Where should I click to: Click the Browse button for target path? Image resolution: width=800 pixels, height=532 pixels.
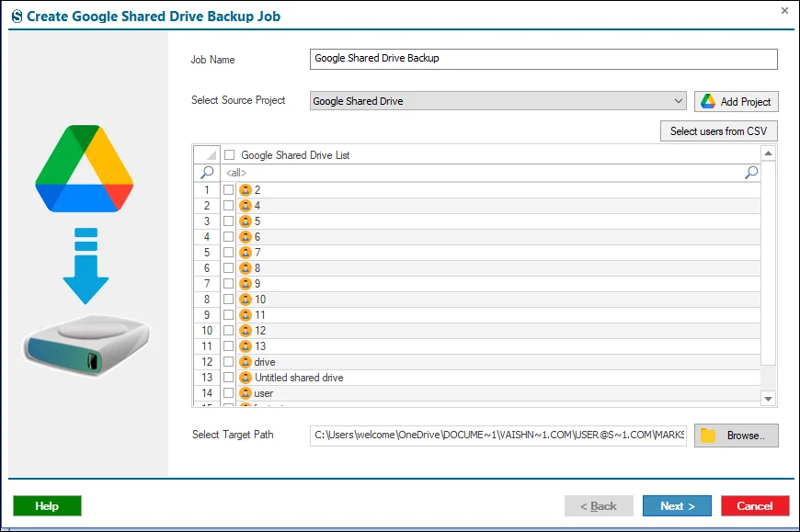pos(737,436)
